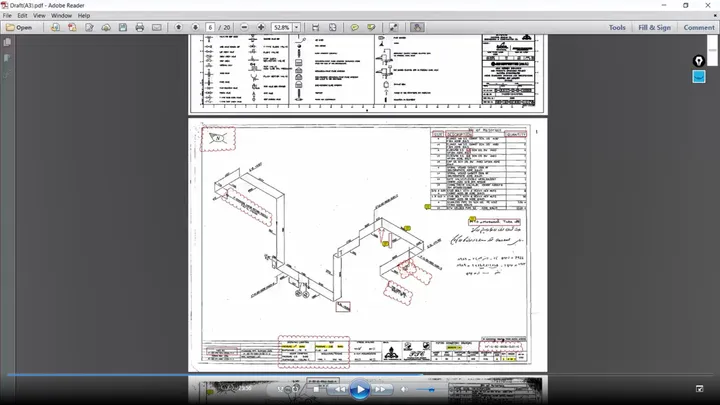The image size is (720, 405).
Task: Open the Window menu
Action: [62, 16]
